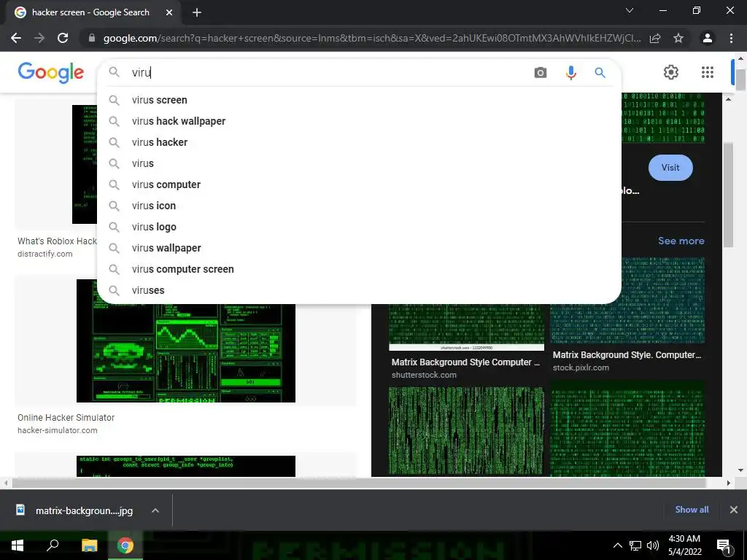Reload the current page
Screen dimensions: 747x560
tap(63, 38)
